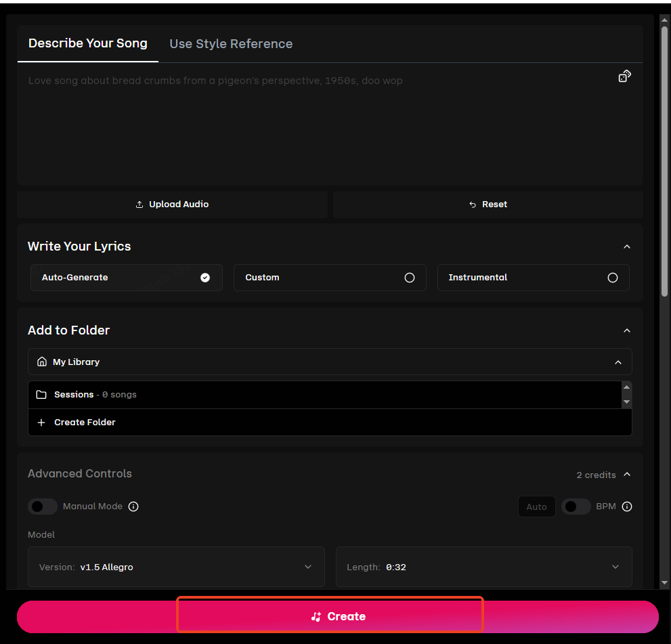Select the Describe Your Song tab

click(87, 43)
